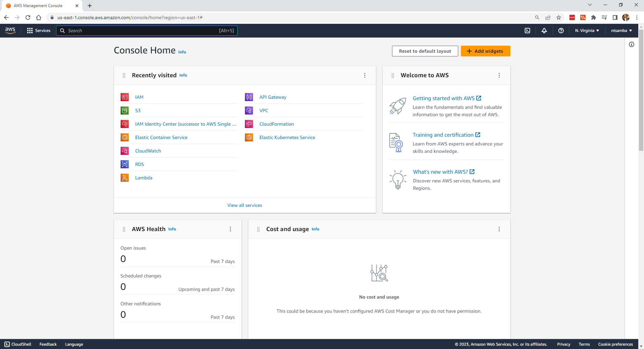Open the CloudShell terminal icon in top bar
The width and height of the screenshot is (644, 349).
[x=527, y=31]
